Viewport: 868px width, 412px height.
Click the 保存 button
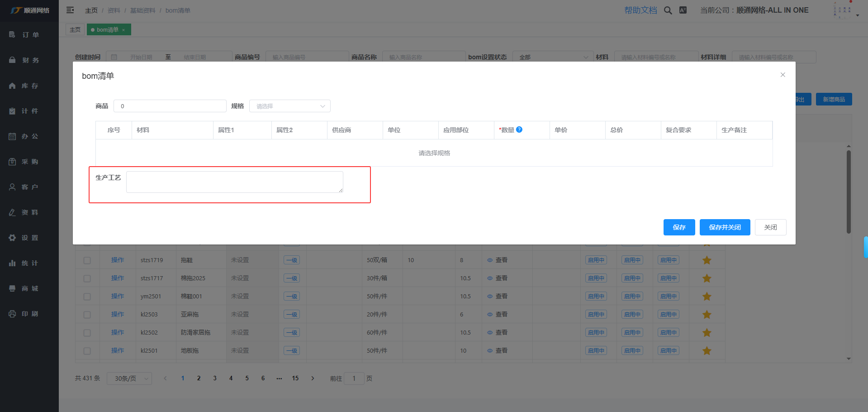point(679,227)
